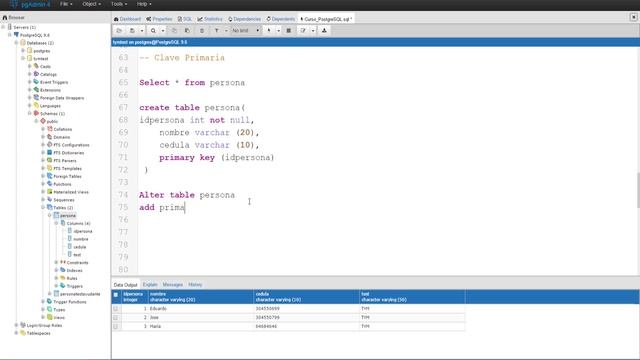
Task: Click the Domains node icon
Action: point(49,137)
